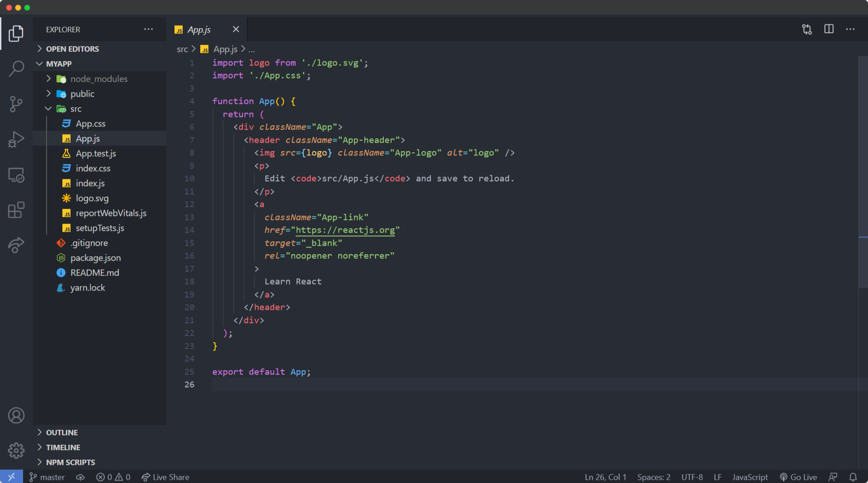Open the Run and Debug view

click(16, 139)
